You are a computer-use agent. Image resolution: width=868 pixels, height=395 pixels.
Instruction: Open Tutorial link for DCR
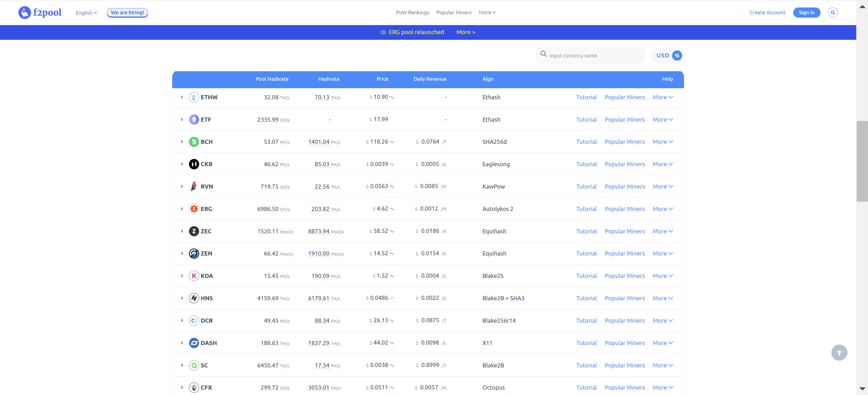586,321
